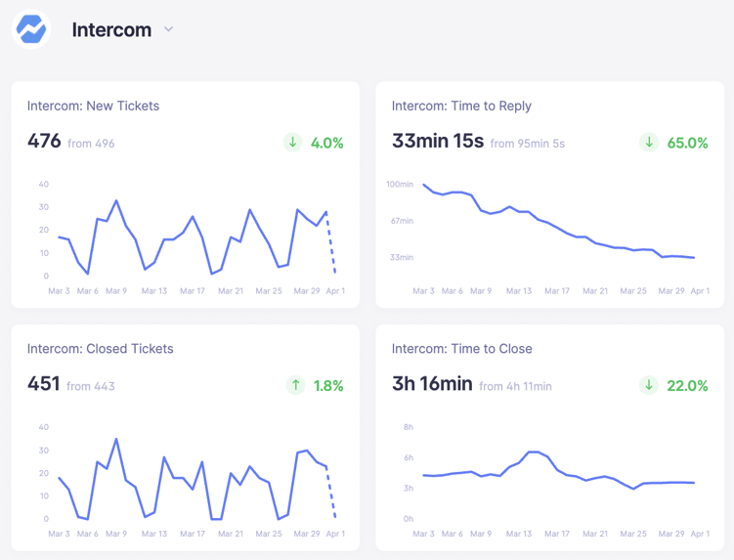Click the 3h 16min close time value

(432, 384)
